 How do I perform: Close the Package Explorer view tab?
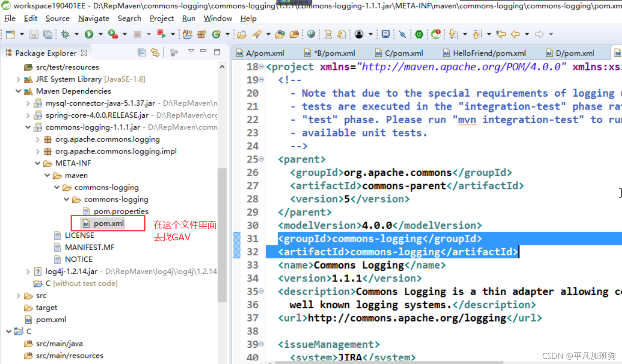coord(84,53)
